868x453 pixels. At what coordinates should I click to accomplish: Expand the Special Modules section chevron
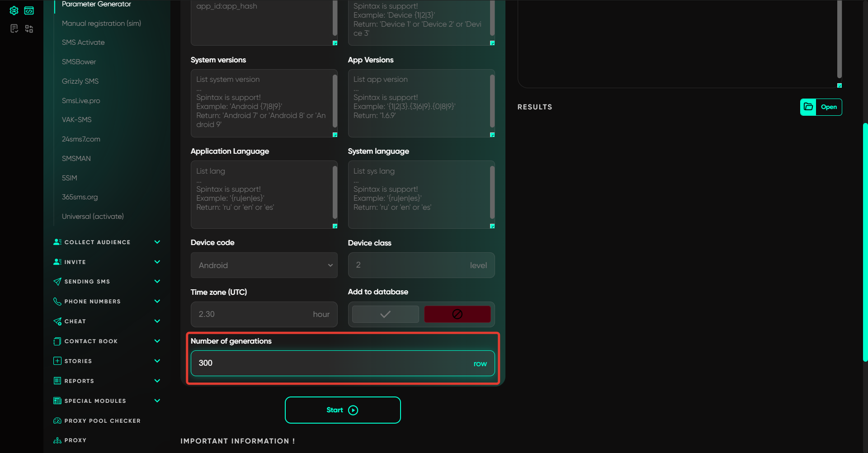157,401
